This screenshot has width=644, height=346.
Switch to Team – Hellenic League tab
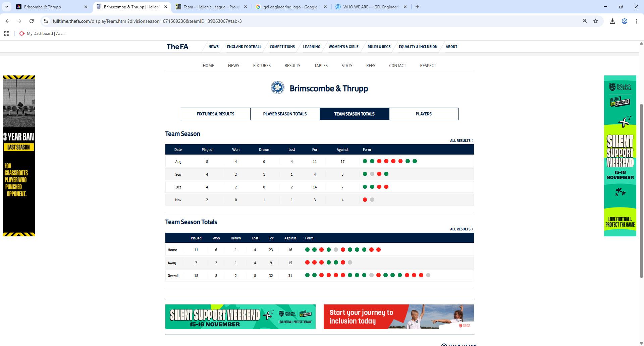click(x=212, y=7)
